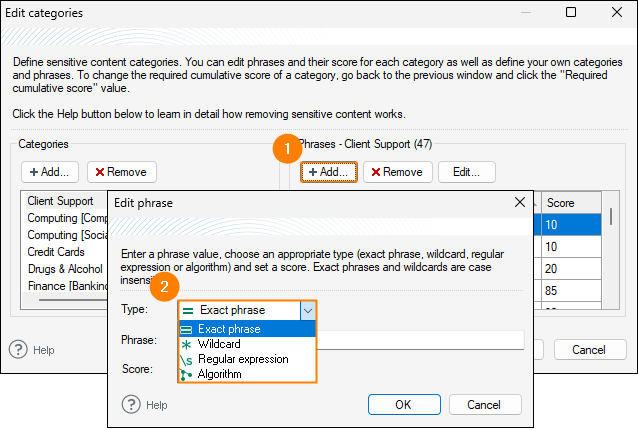The width and height of the screenshot is (638, 430).
Task: Click the Type combo box field
Action: [x=240, y=310]
